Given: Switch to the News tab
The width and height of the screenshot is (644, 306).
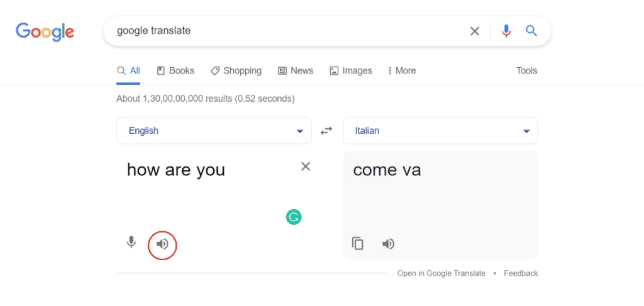Looking at the screenshot, I should coord(296,70).
